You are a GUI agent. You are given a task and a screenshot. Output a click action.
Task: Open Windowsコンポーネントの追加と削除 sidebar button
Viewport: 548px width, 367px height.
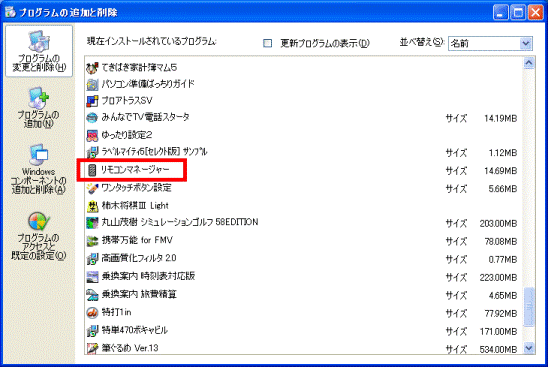click(x=38, y=169)
